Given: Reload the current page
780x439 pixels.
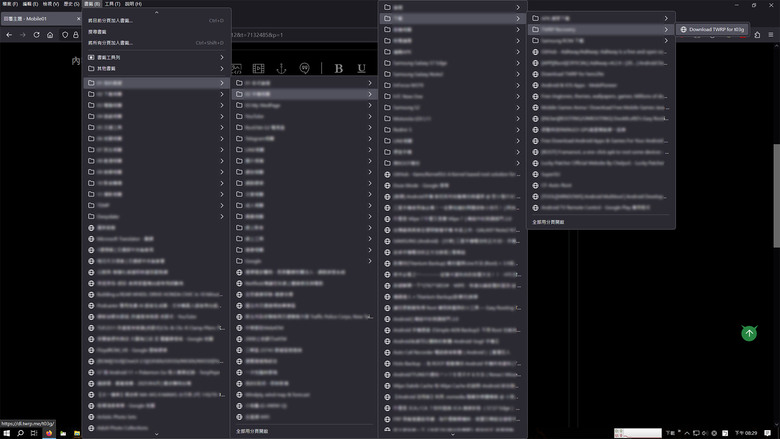Looking at the screenshot, I should click(x=36, y=35).
